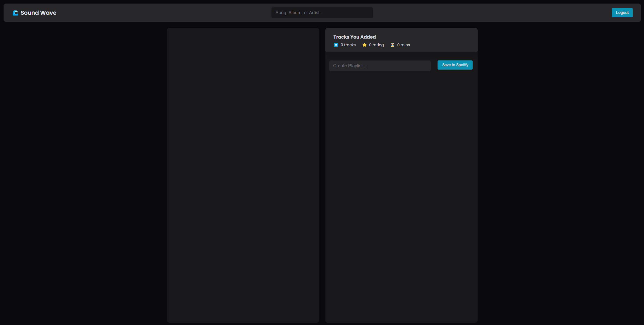This screenshot has height=325, width=644.
Task: Click the Sound Wave brand title text
Action: pos(38,13)
